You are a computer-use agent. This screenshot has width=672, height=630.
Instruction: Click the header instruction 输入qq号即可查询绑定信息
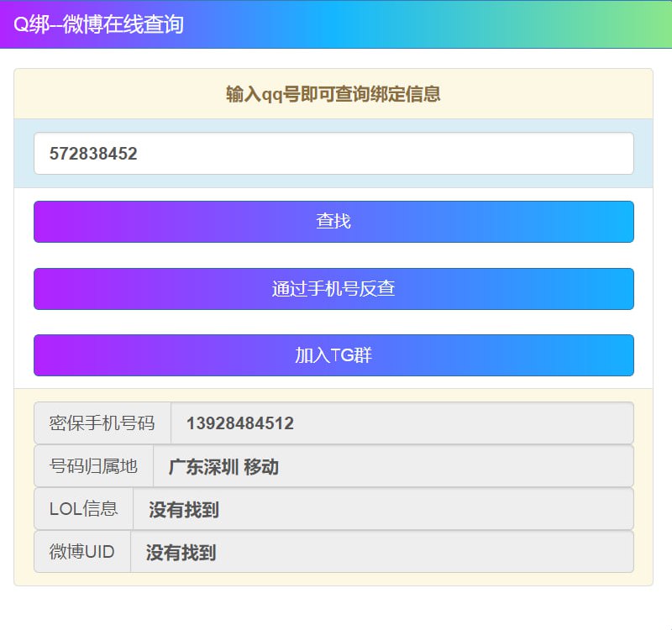333,95
